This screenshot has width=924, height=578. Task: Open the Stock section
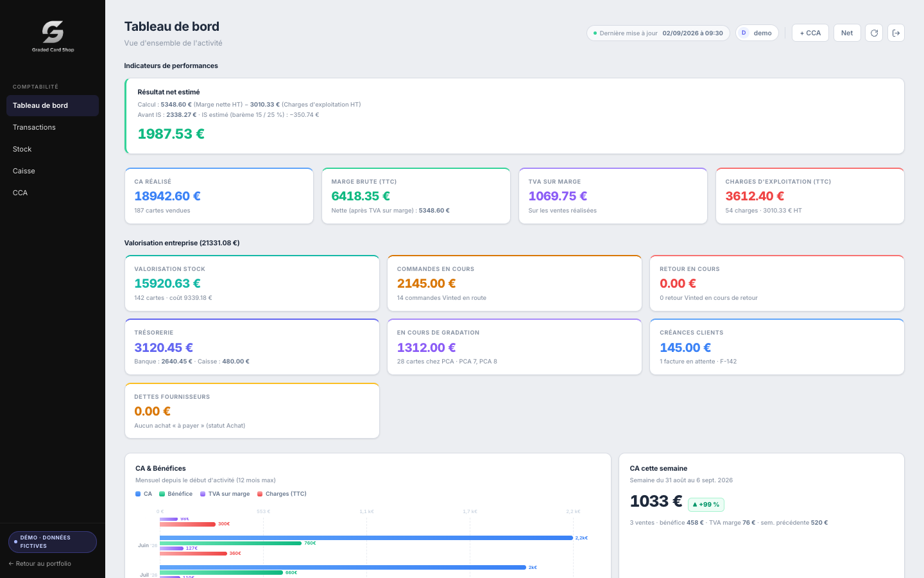coord(53,149)
